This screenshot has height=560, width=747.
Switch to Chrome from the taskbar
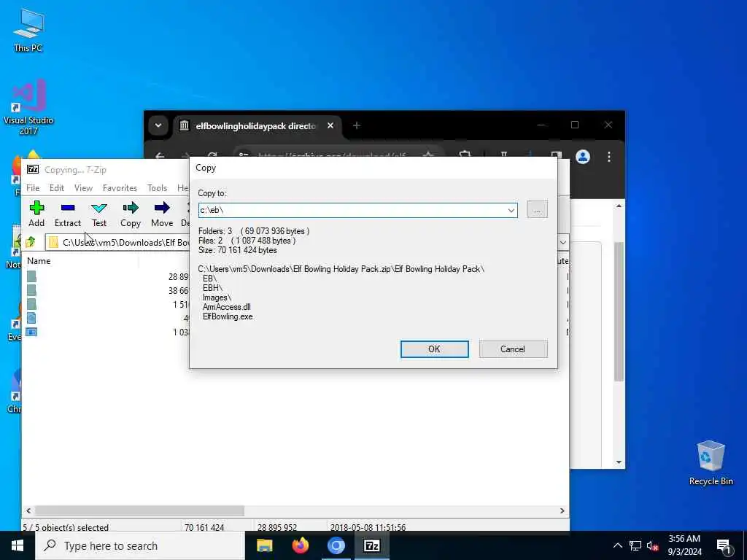coord(336,545)
